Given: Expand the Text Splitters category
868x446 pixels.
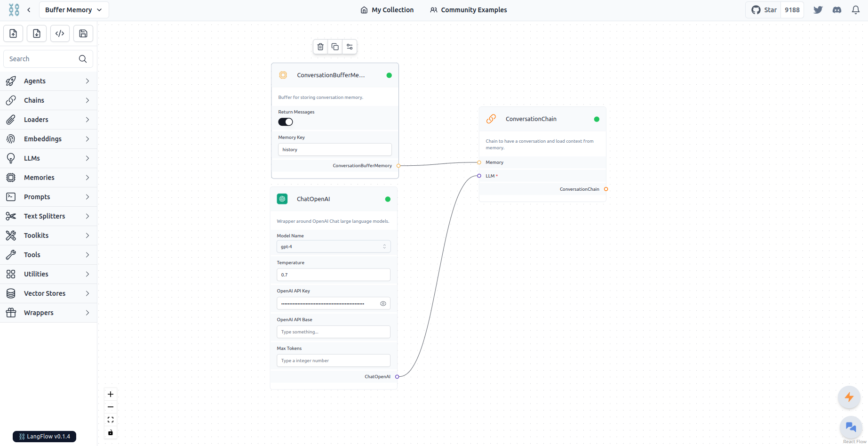Looking at the screenshot, I should point(48,216).
